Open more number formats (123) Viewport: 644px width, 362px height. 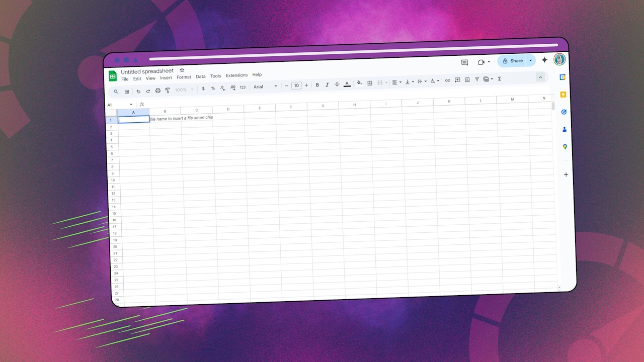click(243, 87)
